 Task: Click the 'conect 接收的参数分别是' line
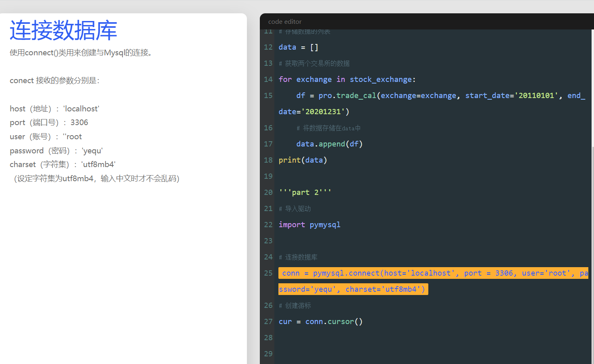tap(55, 80)
